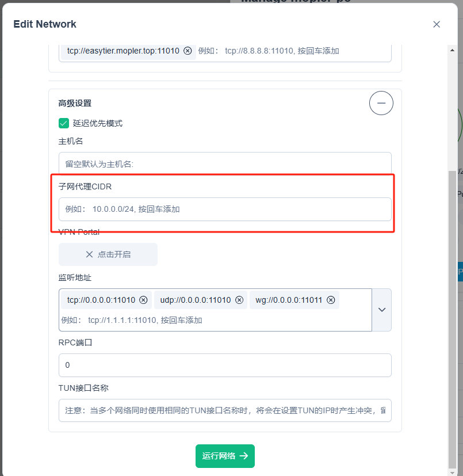463x476 pixels.
Task: Click the 子网代理CIDR input box
Action: coord(225,209)
